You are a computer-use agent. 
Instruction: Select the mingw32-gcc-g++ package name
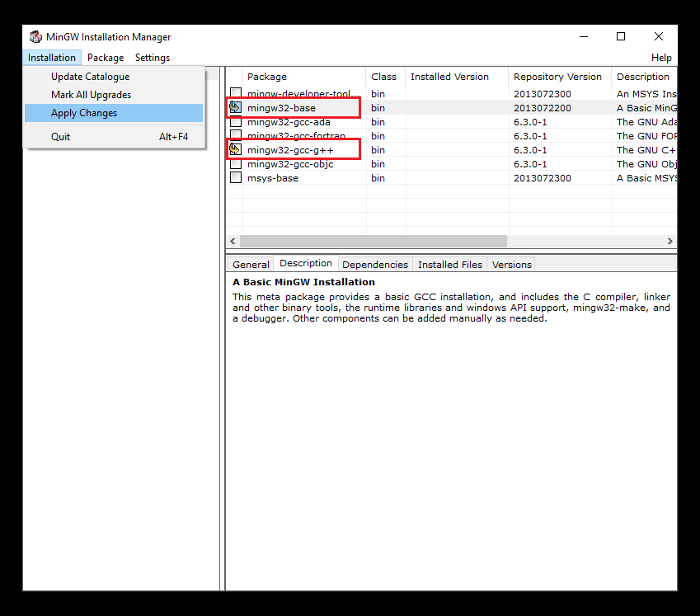(x=290, y=150)
